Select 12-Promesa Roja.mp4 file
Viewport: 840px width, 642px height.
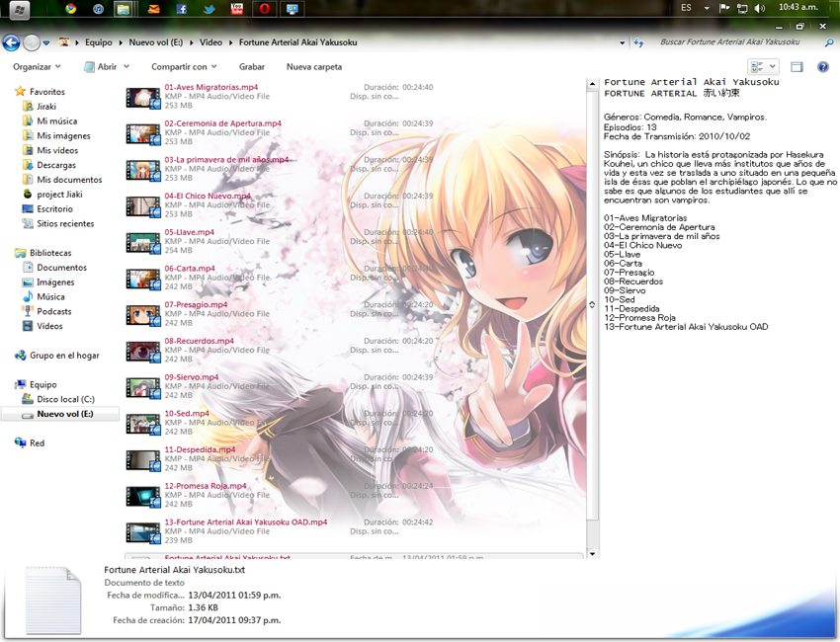[x=206, y=486]
